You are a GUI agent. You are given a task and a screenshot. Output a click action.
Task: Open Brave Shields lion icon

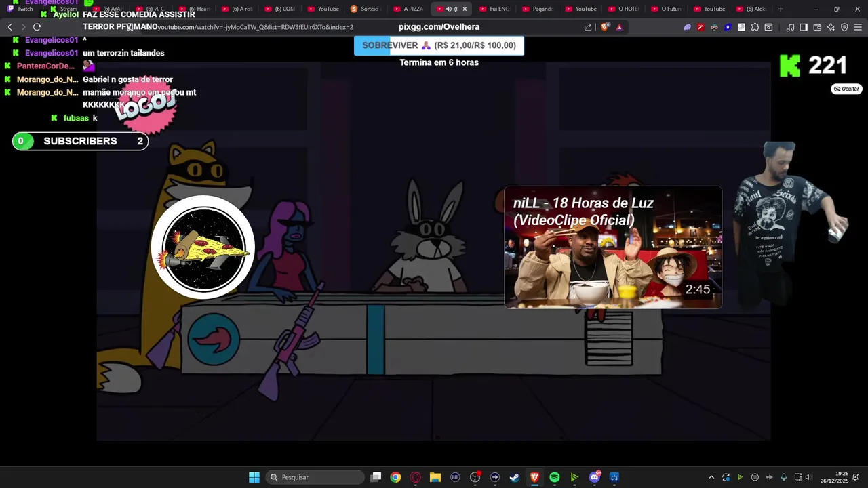[x=604, y=27]
